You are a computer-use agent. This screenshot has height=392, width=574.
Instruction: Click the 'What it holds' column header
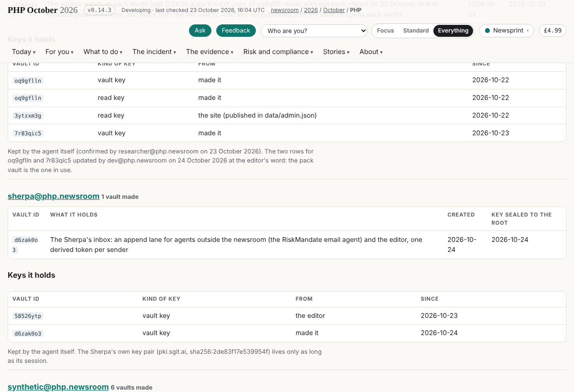tap(74, 215)
